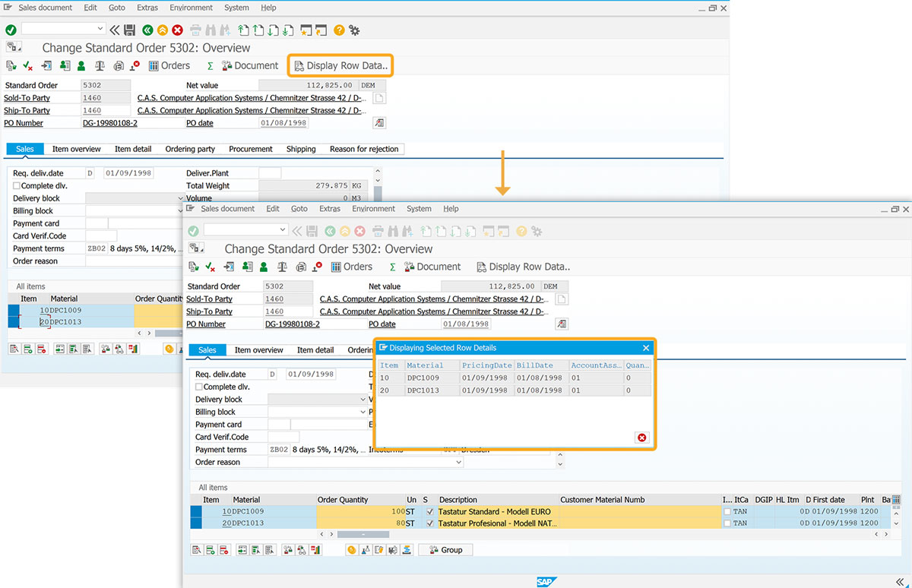The height and width of the screenshot is (588, 912).
Task: Click Document button in back window toolbar
Action: (x=250, y=65)
